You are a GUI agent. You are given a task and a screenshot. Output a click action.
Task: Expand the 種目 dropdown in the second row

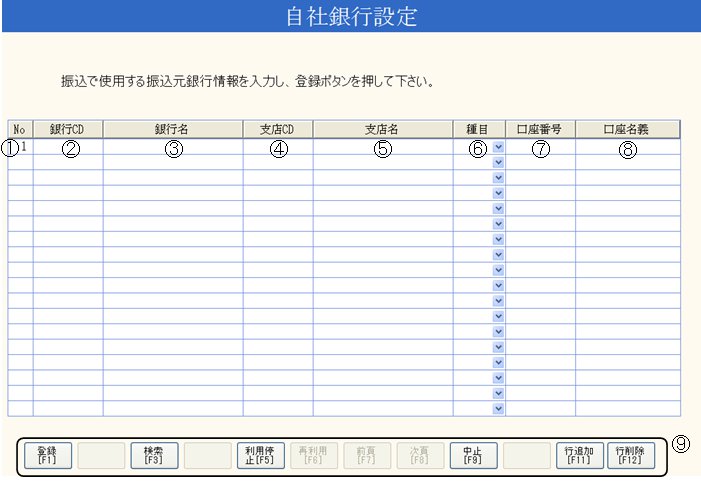(x=498, y=162)
